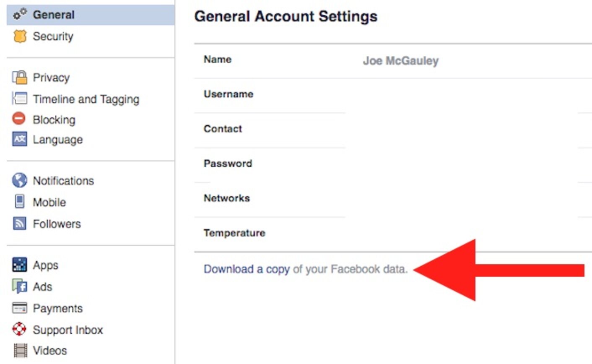Open Notifications via the globe icon
The image size is (592, 364).
tap(18, 180)
